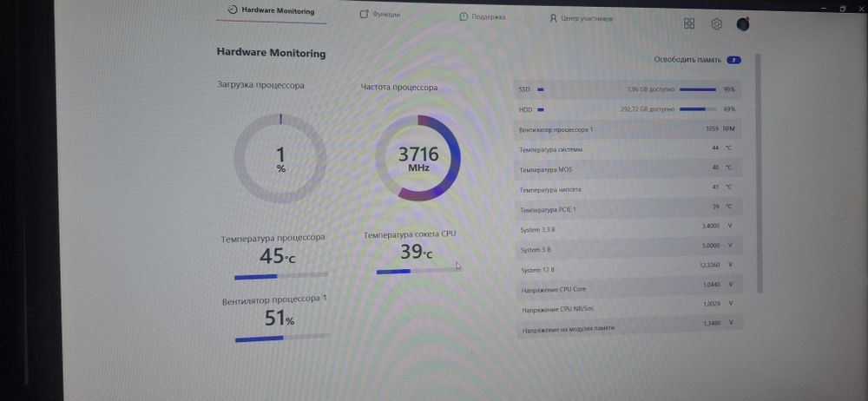Click the Вентилятор процессора 1 percentage bar
Screen dimensions: 868x401
tap(282, 338)
